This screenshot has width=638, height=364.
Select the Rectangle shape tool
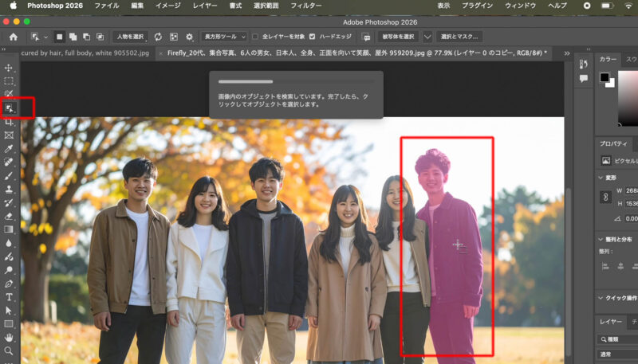click(x=9, y=324)
